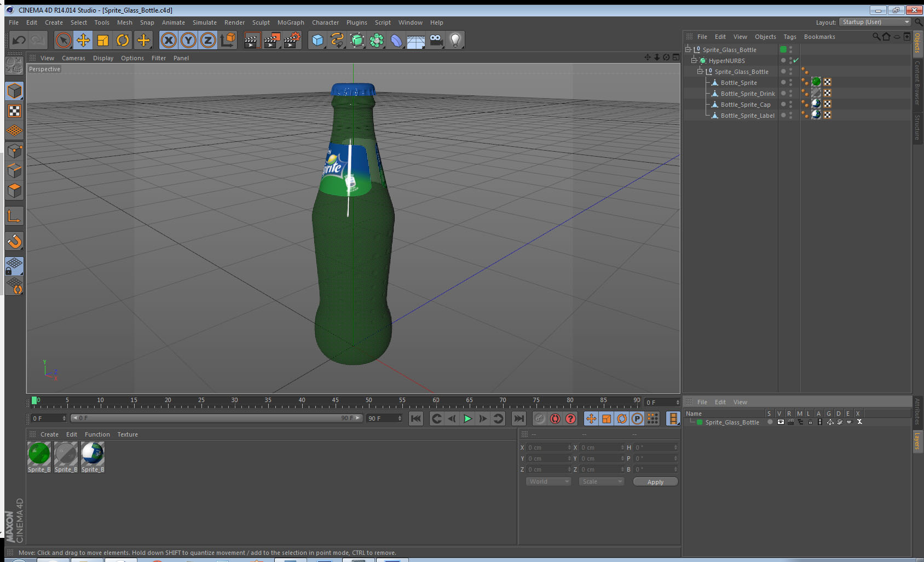
Task: Toggle Bottle_Sprite visibility dots
Action: tap(790, 82)
